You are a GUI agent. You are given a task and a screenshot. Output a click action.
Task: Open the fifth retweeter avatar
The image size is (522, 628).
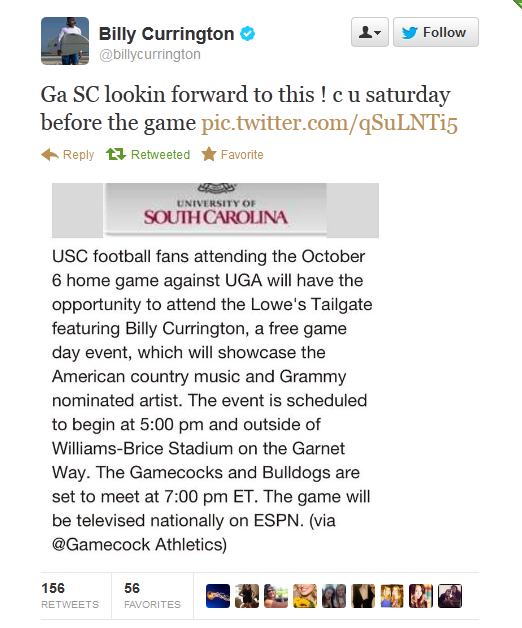[334, 596]
